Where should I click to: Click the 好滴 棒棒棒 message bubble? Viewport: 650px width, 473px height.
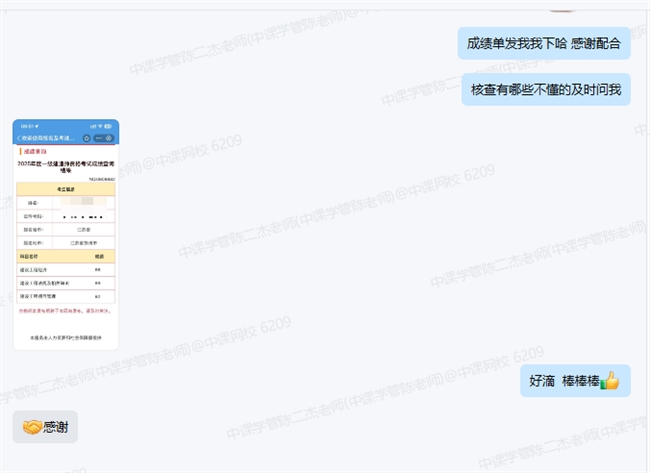coord(575,381)
